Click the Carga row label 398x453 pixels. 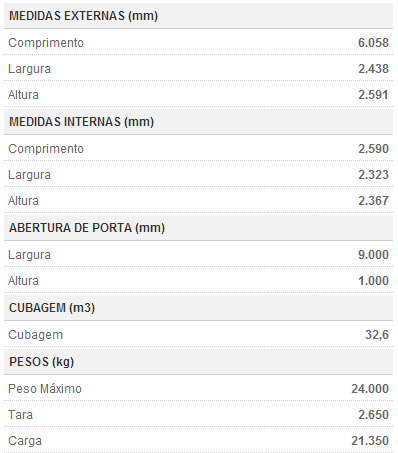pos(25,441)
